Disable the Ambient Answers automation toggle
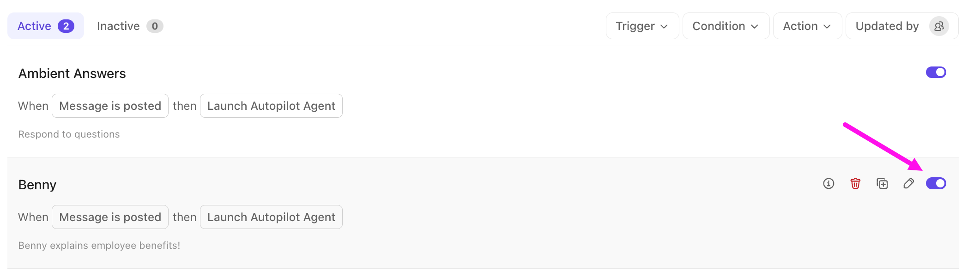 click(x=936, y=72)
